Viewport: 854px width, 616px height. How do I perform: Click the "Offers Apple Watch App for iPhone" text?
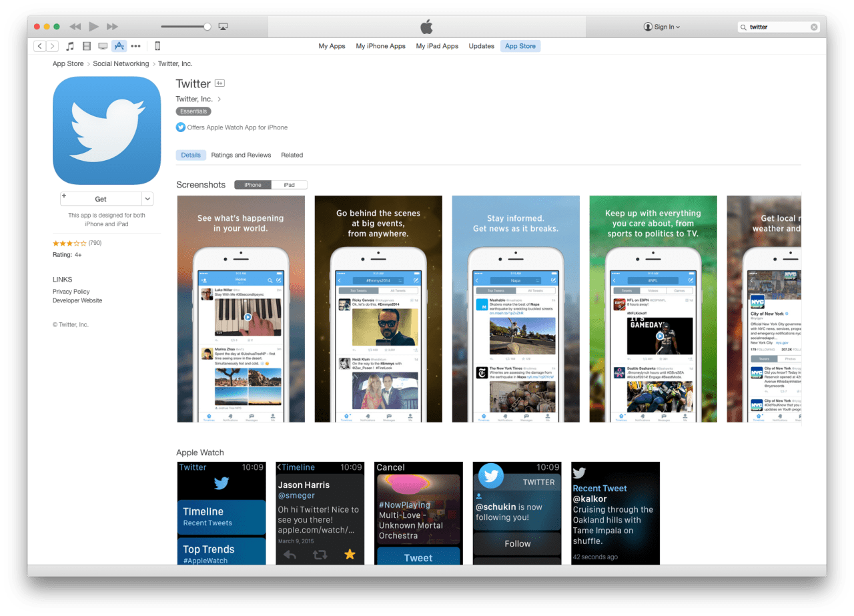(238, 127)
